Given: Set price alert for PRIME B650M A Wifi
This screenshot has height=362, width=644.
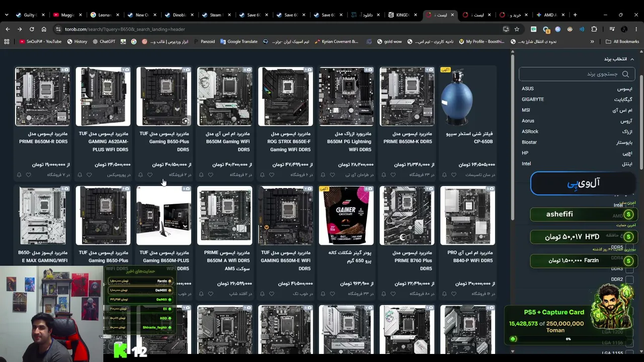Looking at the screenshot, I should tap(201, 294).
